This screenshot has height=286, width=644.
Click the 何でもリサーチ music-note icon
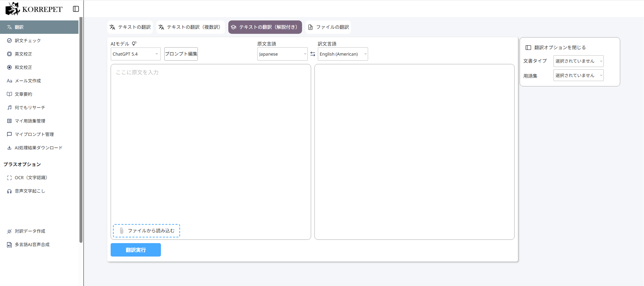[x=9, y=108]
